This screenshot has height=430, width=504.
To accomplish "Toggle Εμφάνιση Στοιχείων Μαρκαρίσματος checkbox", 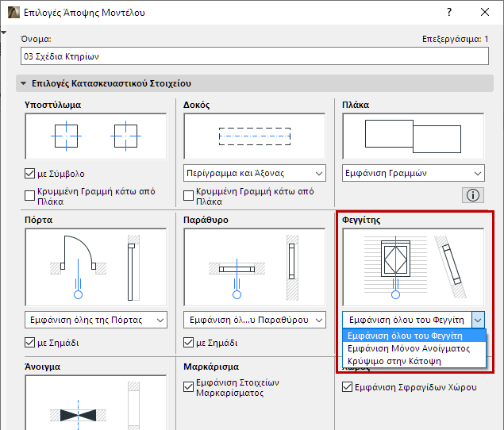I will (188, 387).
